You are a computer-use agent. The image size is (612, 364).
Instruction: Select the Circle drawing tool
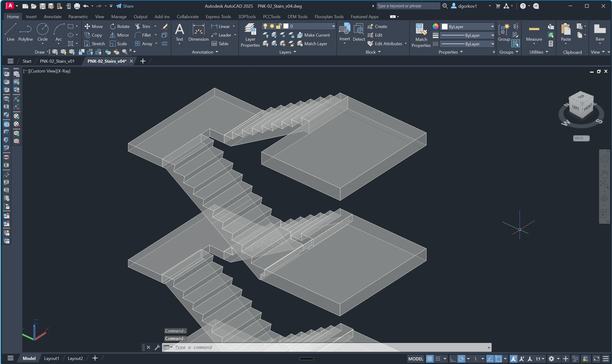tap(42, 32)
